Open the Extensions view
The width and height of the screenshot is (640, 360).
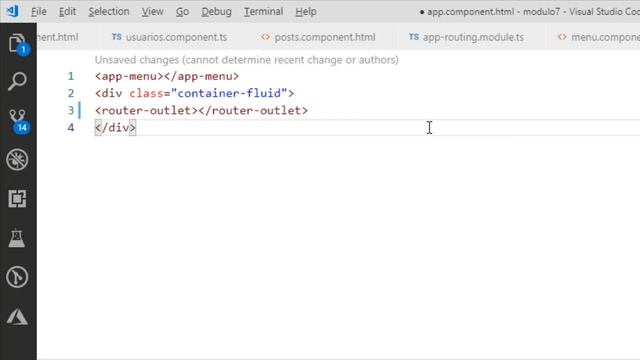pos(18,199)
